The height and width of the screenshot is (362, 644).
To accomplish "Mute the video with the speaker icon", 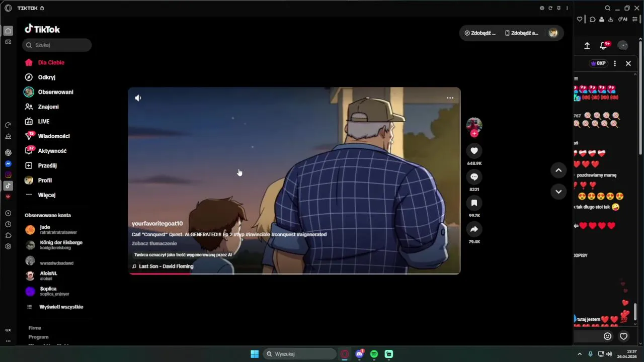I will click(138, 98).
